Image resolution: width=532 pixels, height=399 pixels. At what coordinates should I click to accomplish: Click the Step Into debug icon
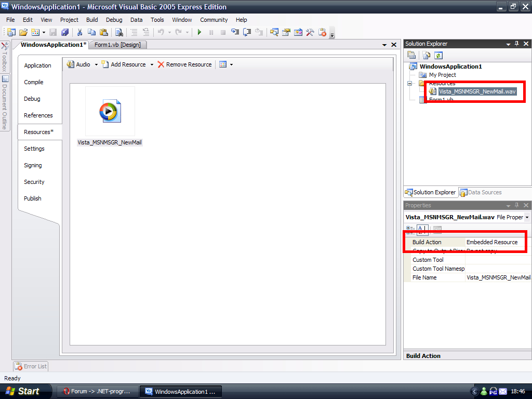pos(235,32)
